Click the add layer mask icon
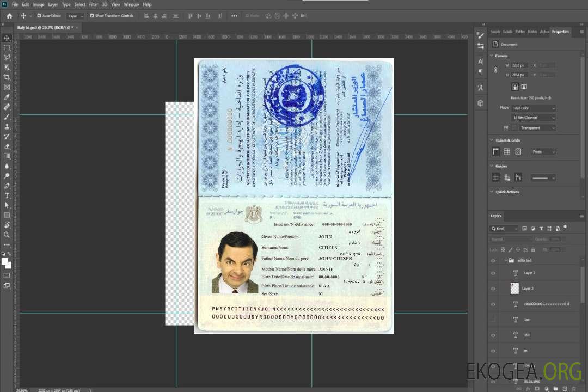The width and height of the screenshot is (588, 392). [537, 389]
